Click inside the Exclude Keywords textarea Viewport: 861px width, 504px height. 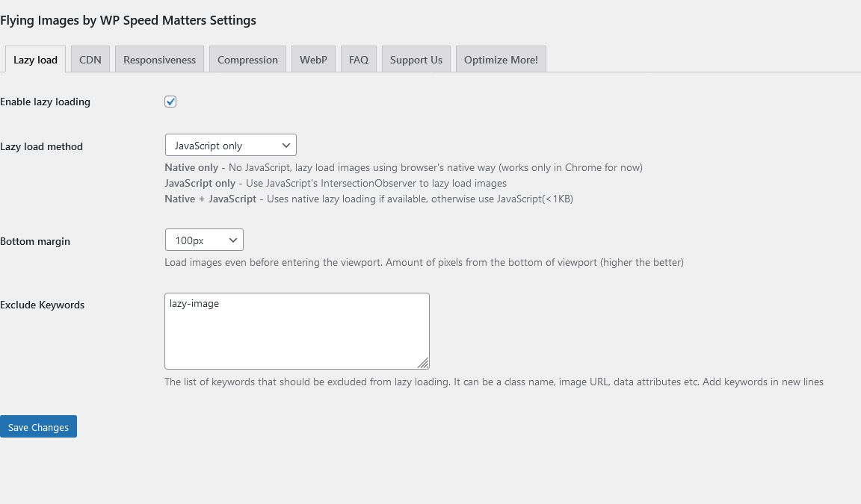coord(297,331)
